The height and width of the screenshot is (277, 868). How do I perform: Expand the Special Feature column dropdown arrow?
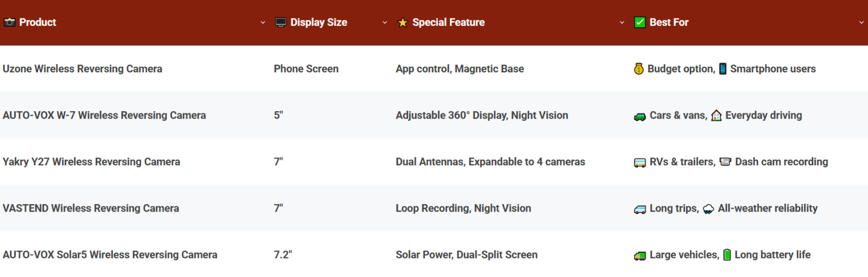(x=622, y=23)
